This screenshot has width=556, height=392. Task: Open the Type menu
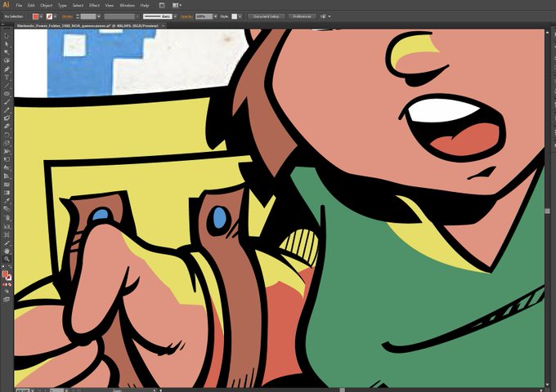pos(62,6)
